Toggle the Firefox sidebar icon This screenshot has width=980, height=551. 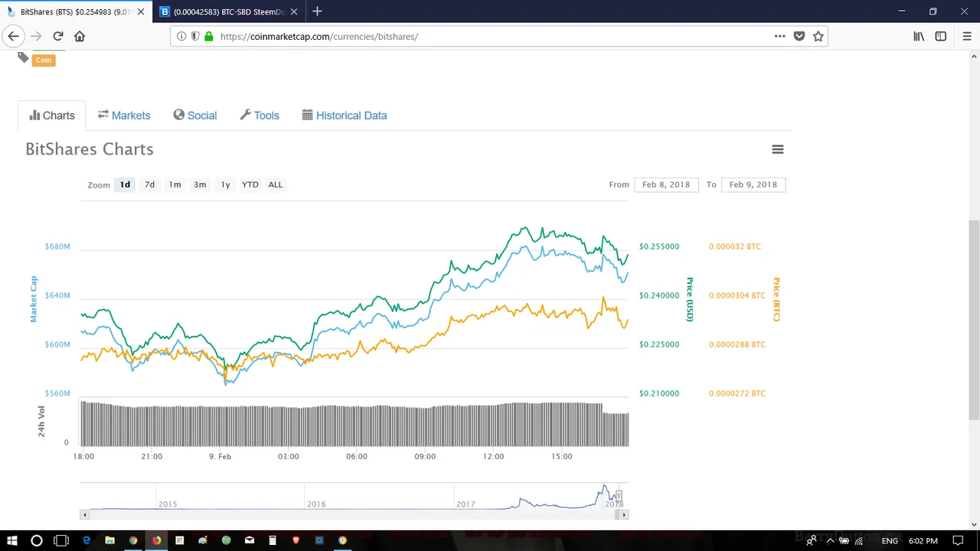tap(941, 36)
